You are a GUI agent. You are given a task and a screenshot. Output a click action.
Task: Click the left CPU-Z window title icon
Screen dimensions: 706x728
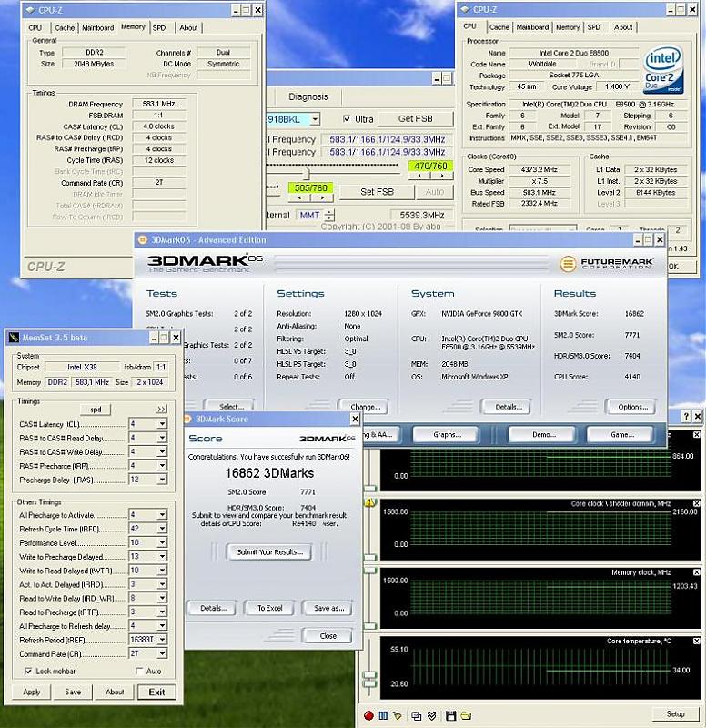[x=30, y=10]
